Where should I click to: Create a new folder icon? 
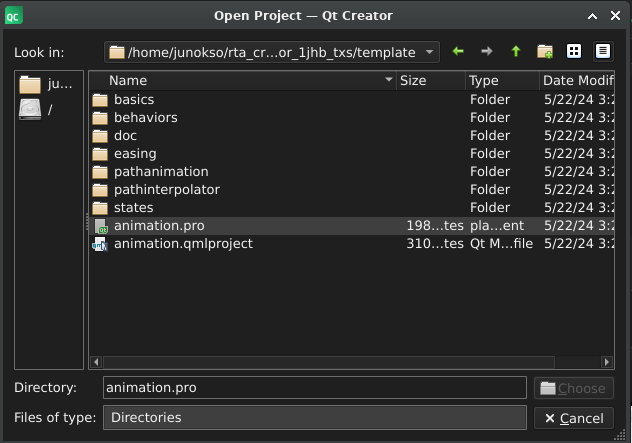tap(545, 51)
